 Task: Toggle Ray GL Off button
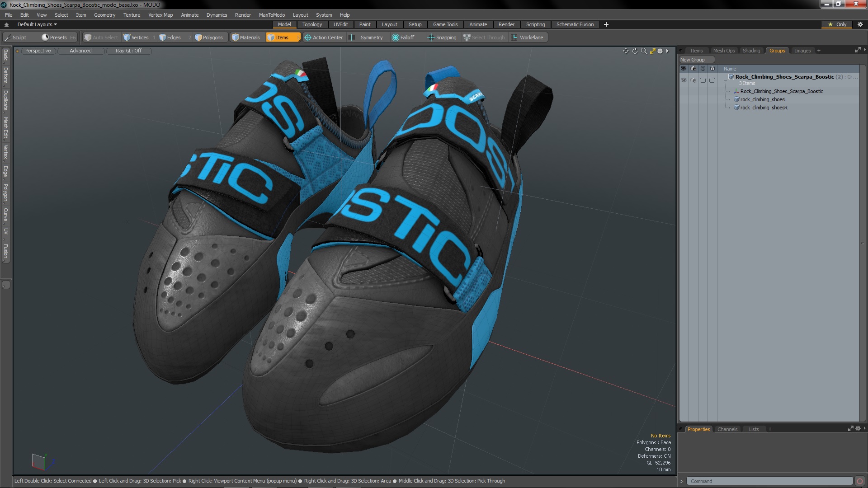[128, 51]
